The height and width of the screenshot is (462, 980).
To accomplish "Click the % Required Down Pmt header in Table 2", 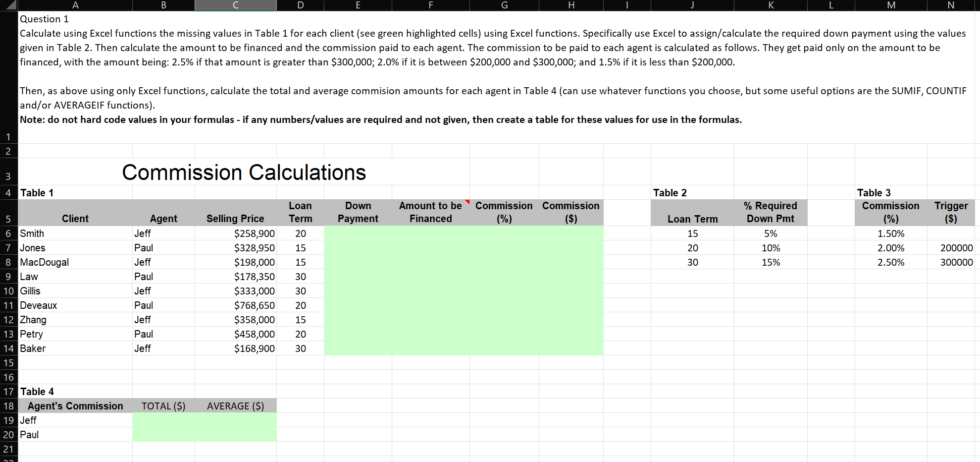I will click(x=770, y=213).
